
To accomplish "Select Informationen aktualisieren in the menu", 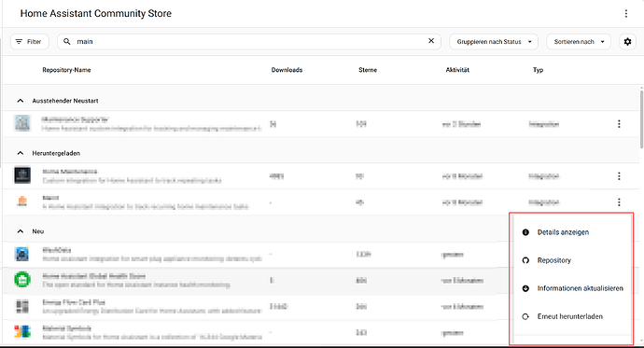I will click(572, 288).
